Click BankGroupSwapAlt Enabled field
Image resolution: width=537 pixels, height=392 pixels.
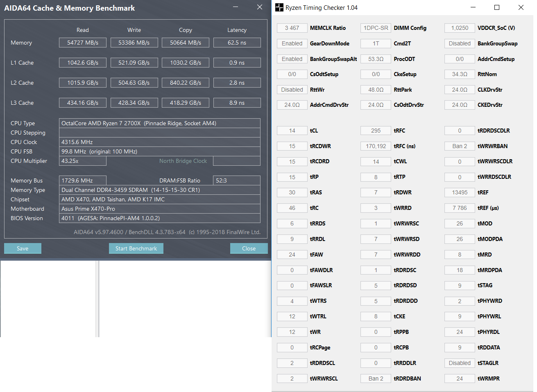pyautogui.click(x=292, y=59)
